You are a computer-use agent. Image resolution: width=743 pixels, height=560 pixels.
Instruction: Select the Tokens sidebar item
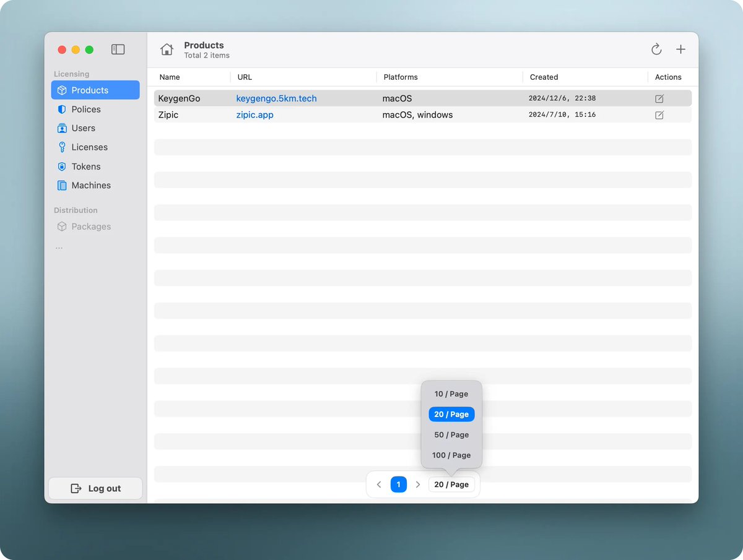pos(85,166)
